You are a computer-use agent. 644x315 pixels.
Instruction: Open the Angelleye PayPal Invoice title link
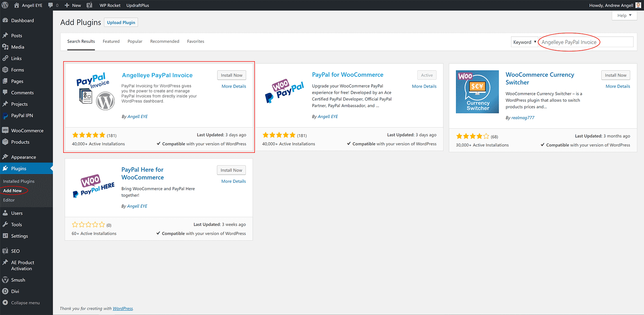pos(157,75)
